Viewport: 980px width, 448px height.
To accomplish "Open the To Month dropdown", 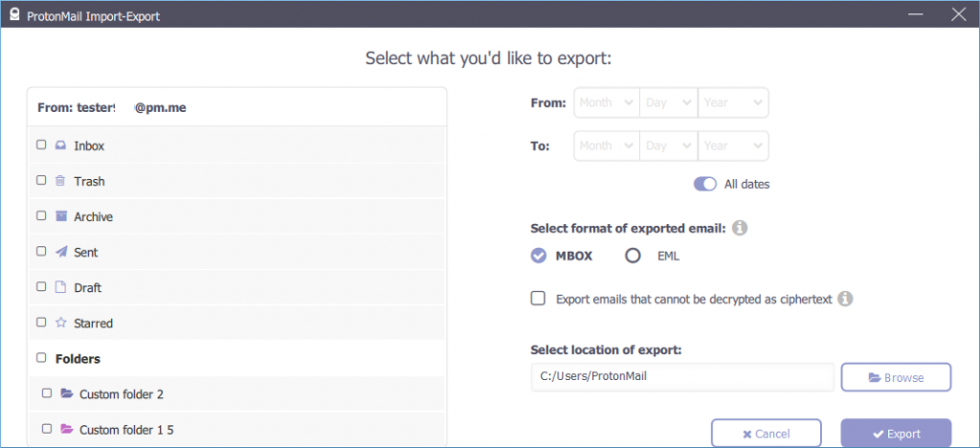I will 606,146.
